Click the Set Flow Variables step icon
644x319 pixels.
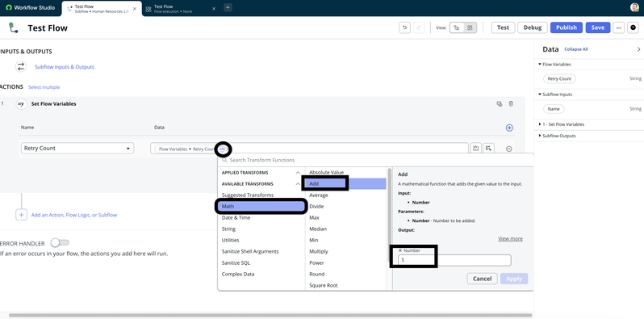[20, 104]
